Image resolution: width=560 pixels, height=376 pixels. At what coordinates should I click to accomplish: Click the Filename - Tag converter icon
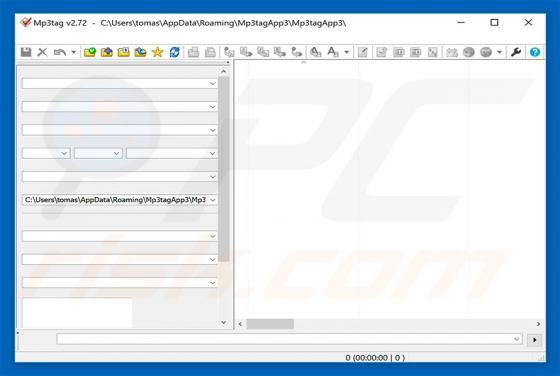(246, 52)
